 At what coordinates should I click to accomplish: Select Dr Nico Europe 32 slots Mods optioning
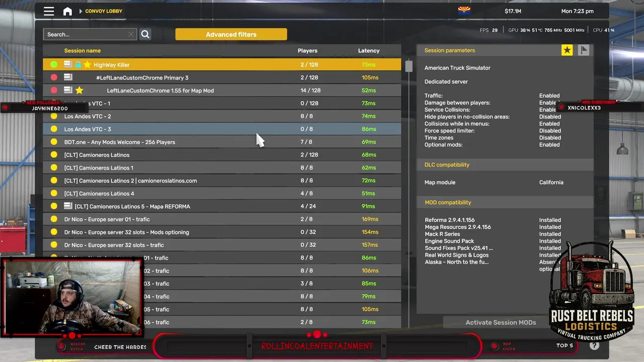point(222,232)
